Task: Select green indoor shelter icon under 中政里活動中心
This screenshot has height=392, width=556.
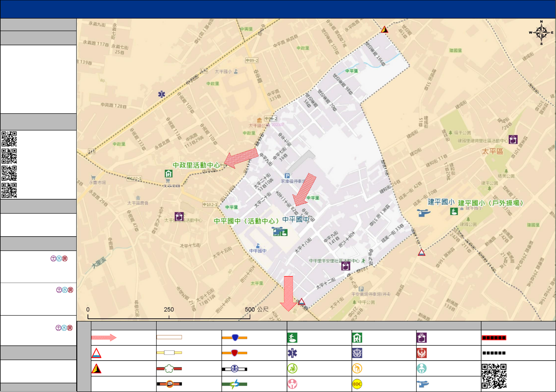Action: tap(169, 173)
